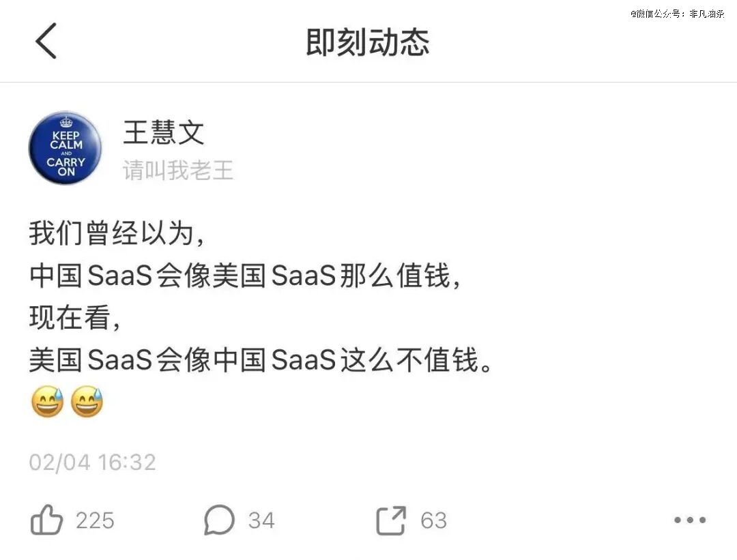Click the 63 shares count

433,520
